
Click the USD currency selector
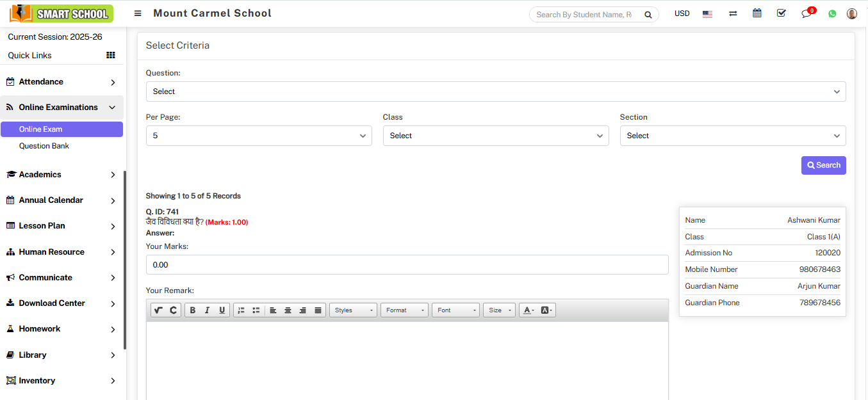point(682,13)
